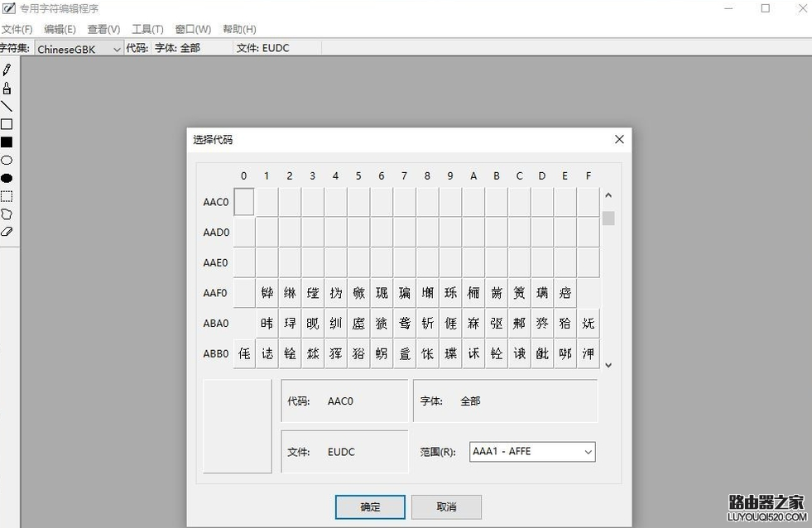Open the 文件(F) menu

[x=18, y=29]
